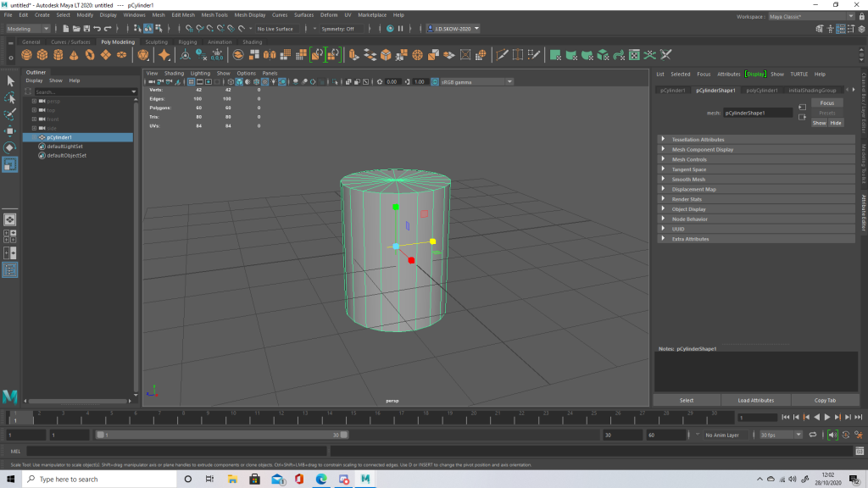
Task: Switch to the Sculpting shelf tab
Action: [x=156, y=42]
